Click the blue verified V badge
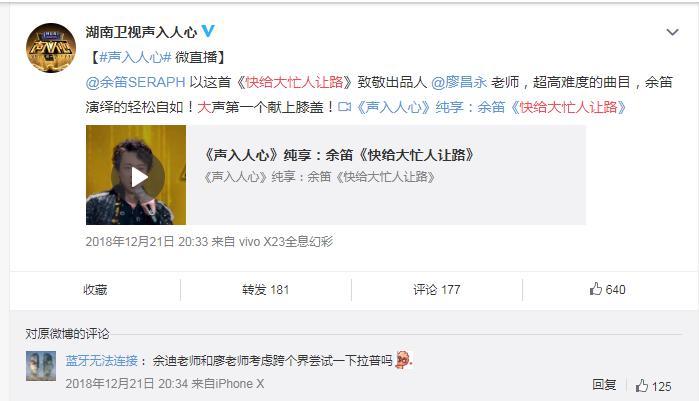 (208, 31)
